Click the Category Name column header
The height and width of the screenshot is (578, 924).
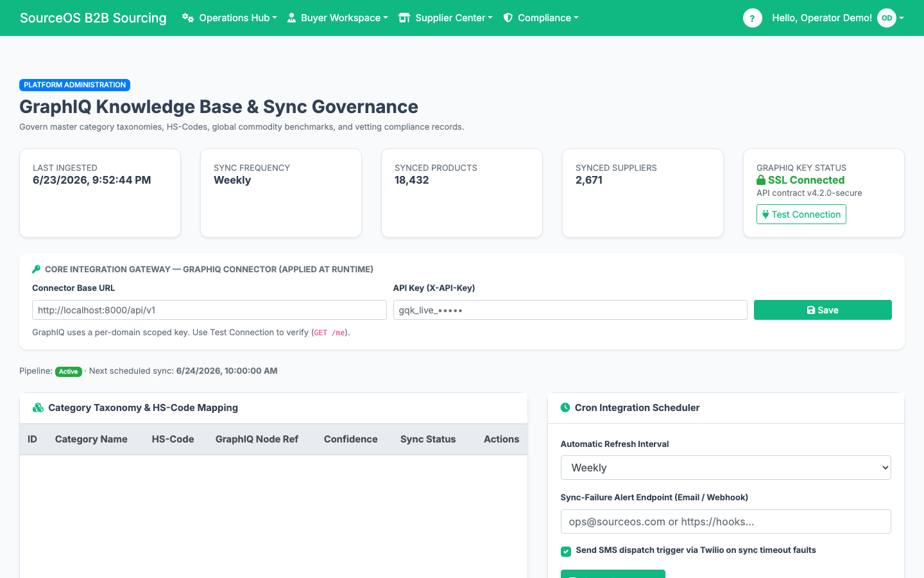pos(91,439)
